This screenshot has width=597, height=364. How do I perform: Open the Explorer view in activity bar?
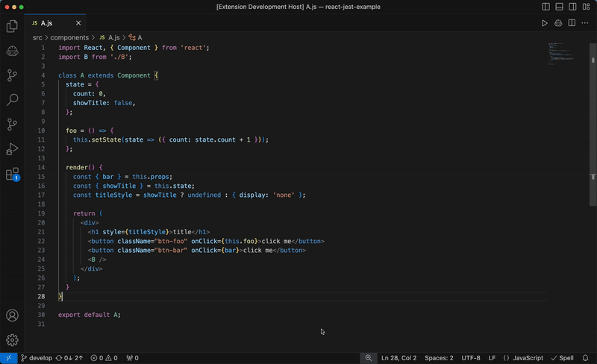tap(12, 26)
